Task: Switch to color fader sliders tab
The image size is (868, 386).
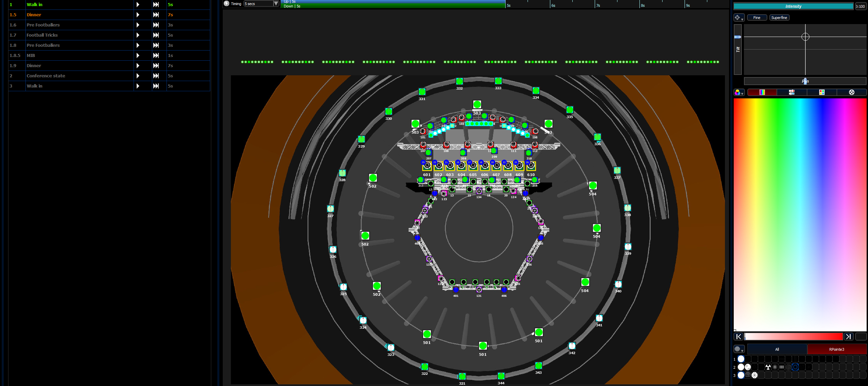Action: (792, 92)
